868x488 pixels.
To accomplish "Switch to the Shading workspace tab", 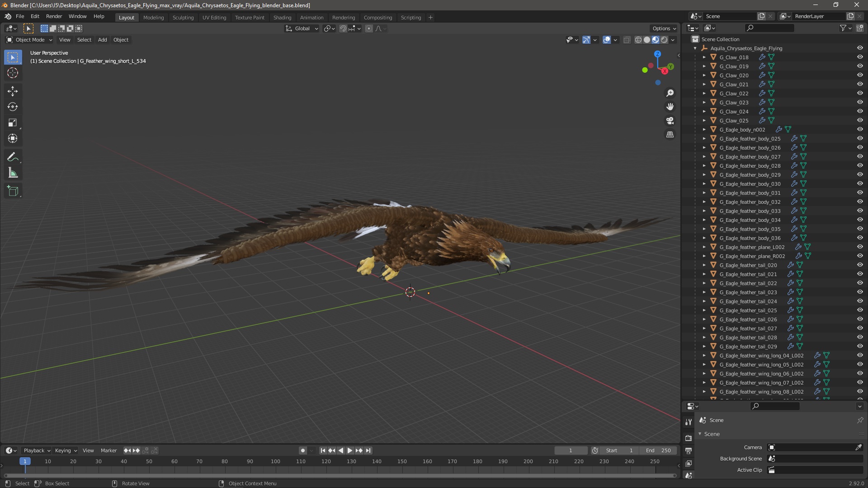I will point(282,18).
